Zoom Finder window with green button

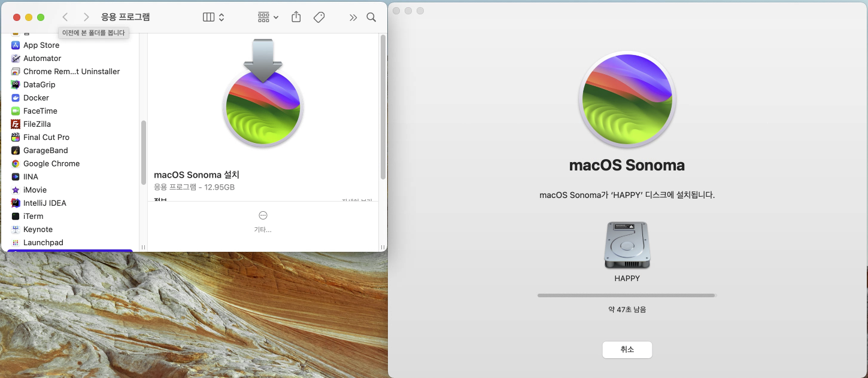tap(41, 17)
